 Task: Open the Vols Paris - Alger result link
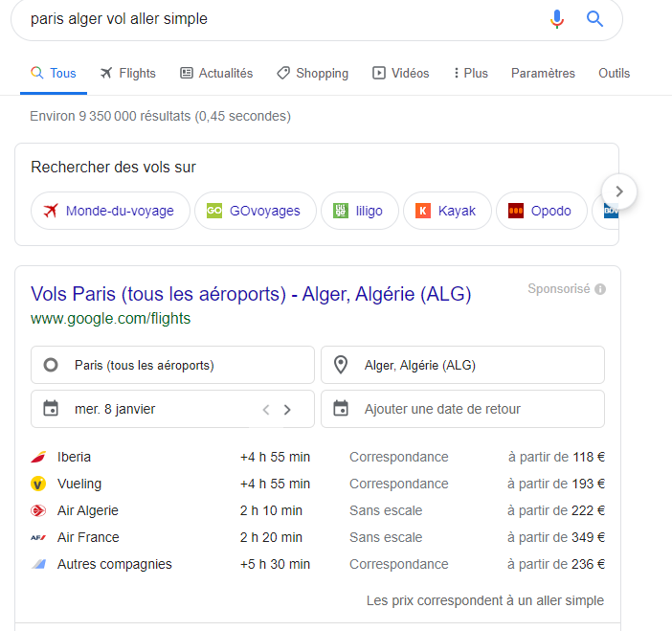pos(251,294)
